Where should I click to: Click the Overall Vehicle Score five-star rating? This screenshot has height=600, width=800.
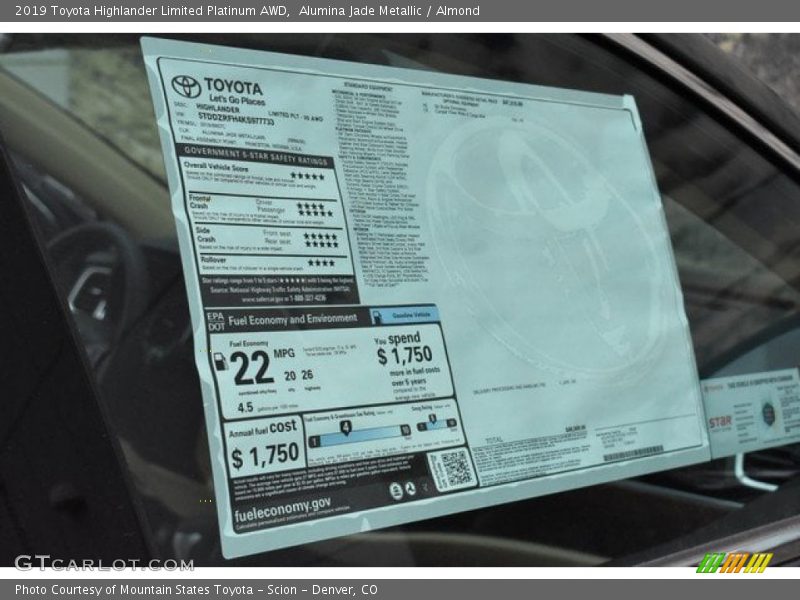(x=307, y=176)
